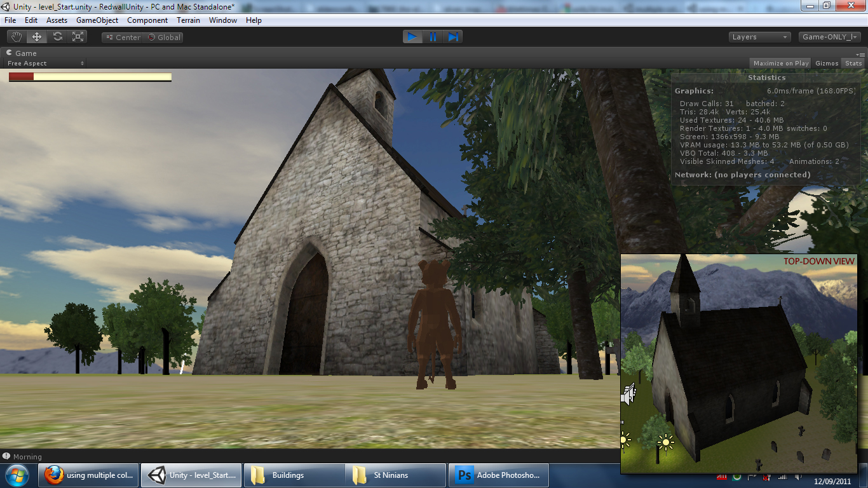This screenshot has height=488, width=868.
Task: Open the Component menu
Action: pos(147,20)
